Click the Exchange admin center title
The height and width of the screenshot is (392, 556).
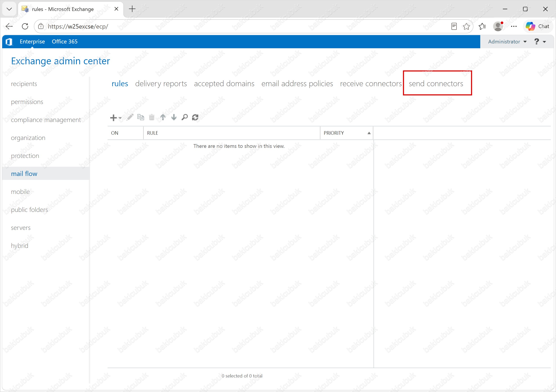pyautogui.click(x=61, y=61)
